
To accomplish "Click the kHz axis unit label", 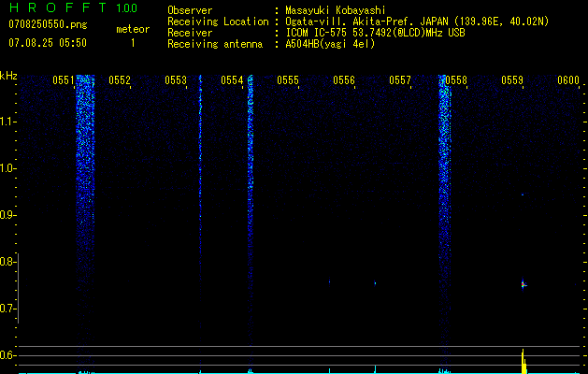I will pos(8,76).
